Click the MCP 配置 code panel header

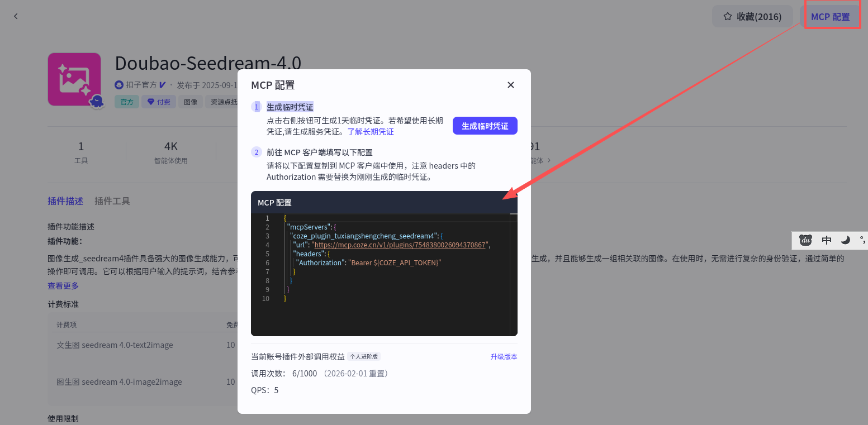(x=384, y=202)
